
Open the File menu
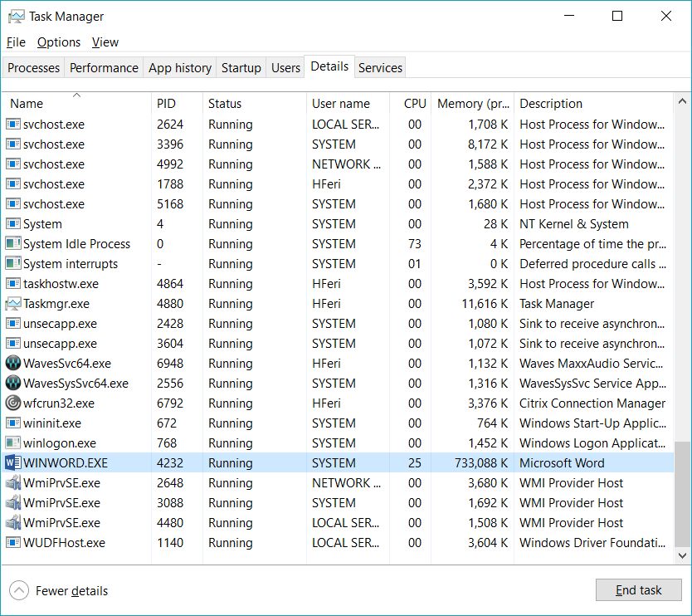pyautogui.click(x=16, y=42)
